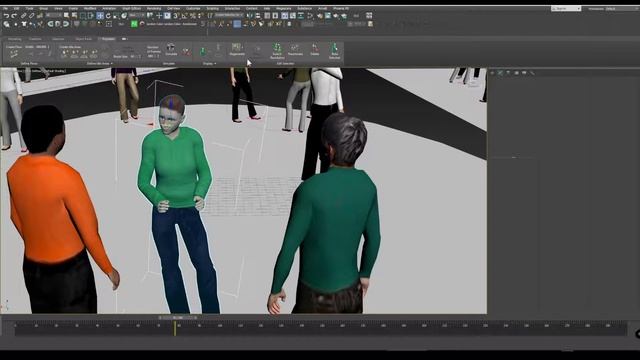The width and height of the screenshot is (640, 360).
Task: Open Modify tab in command panel
Action: 500,73
